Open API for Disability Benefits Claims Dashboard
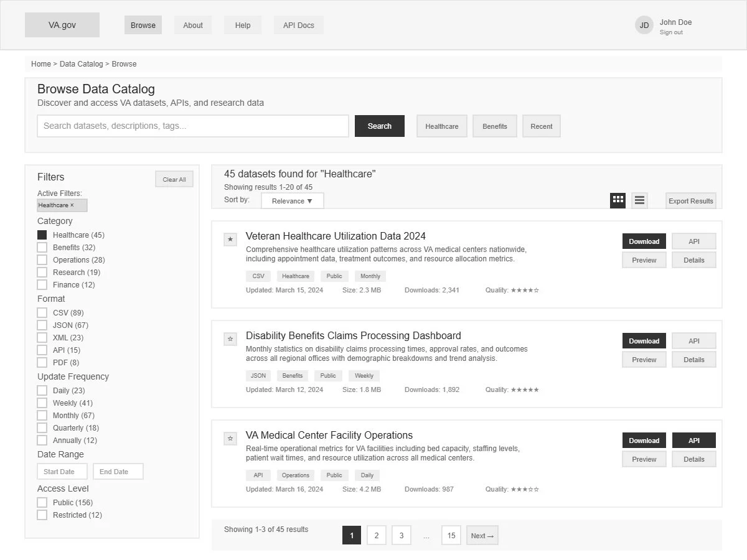This screenshot has height=560, width=747. pyautogui.click(x=694, y=341)
